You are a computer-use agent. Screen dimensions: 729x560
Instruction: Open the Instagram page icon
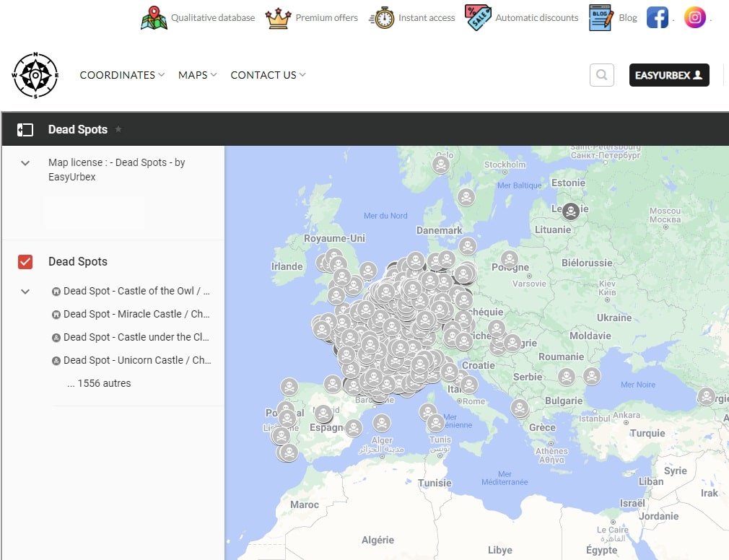coord(694,17)
